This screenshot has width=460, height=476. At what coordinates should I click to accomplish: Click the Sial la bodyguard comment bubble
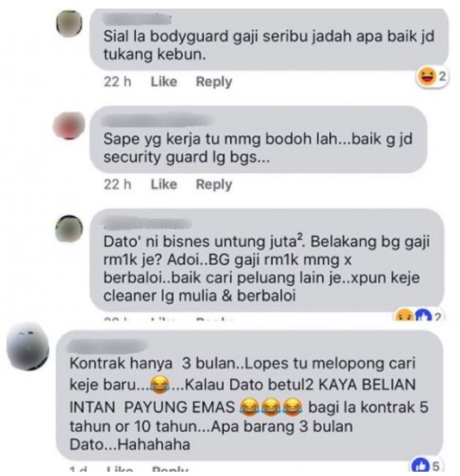coord(269,40)
